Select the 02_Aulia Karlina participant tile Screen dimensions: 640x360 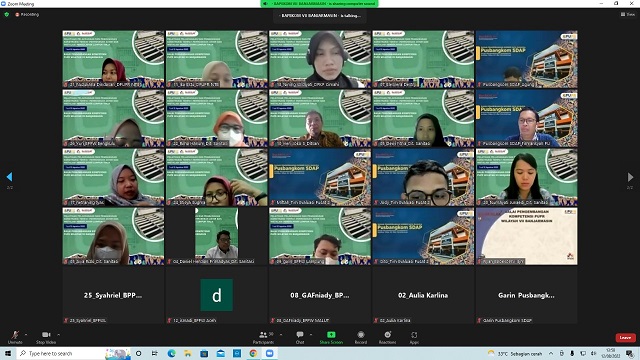point(423,295)
